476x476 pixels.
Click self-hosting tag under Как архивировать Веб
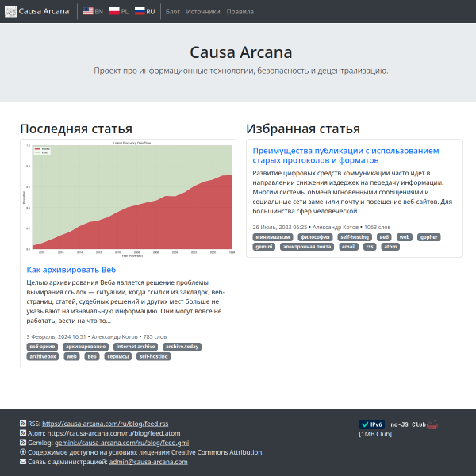point(154,356)
